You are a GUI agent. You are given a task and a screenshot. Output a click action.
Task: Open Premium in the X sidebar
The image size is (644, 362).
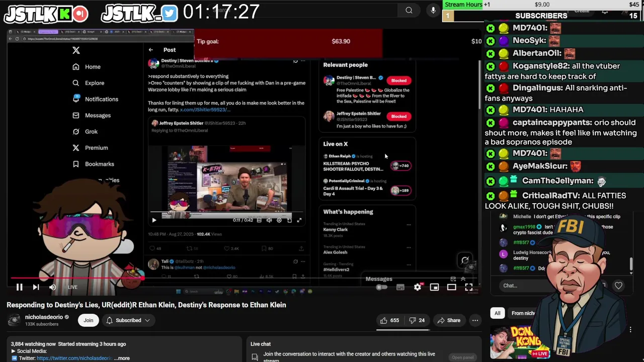click(x=90, y=148)
